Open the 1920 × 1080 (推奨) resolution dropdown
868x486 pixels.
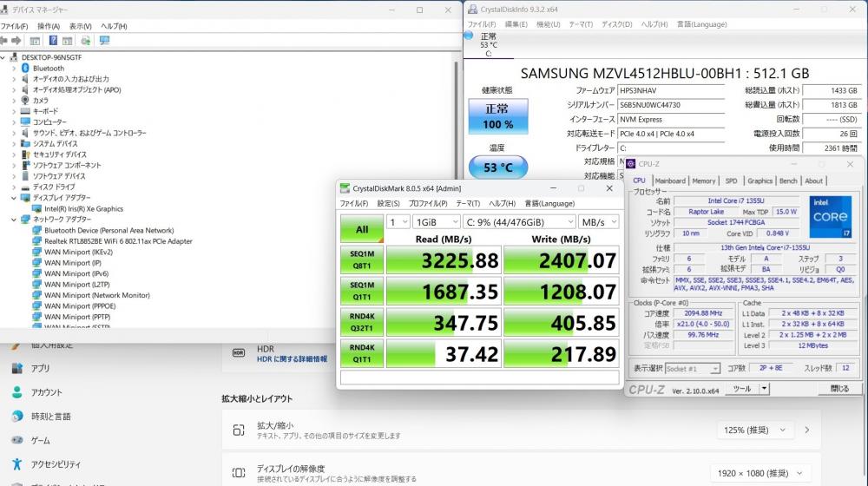click(x=759, y=473)
